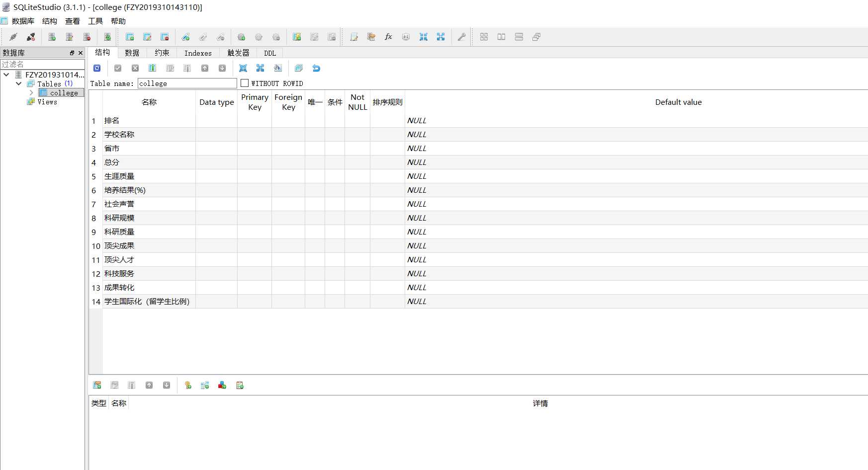Click the connect to database icon

tap(13, 37)
